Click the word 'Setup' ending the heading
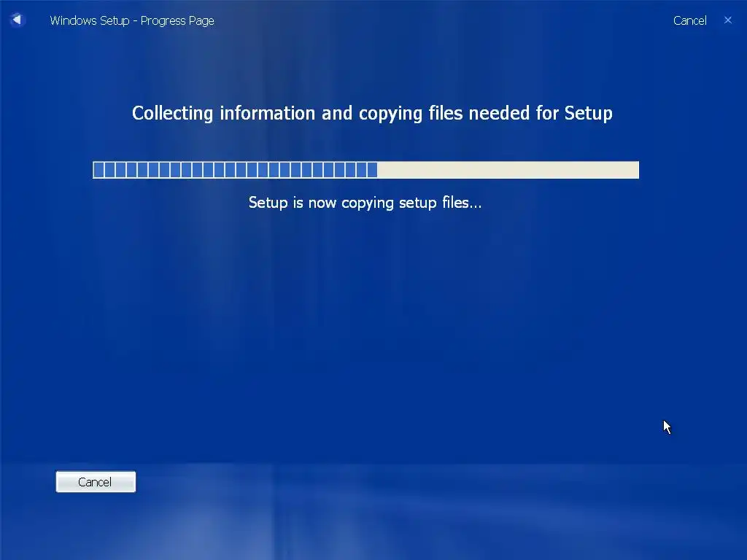The width and height of the screenshot is (747, 560). coord(589,113)
